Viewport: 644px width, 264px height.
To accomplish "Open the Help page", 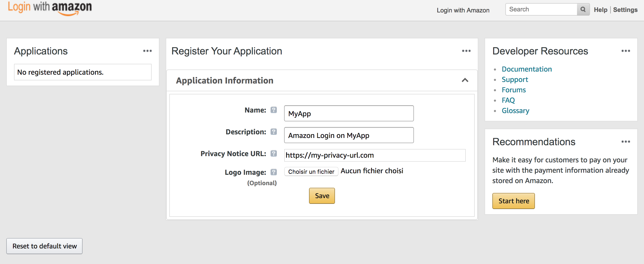I will point(601,10).
